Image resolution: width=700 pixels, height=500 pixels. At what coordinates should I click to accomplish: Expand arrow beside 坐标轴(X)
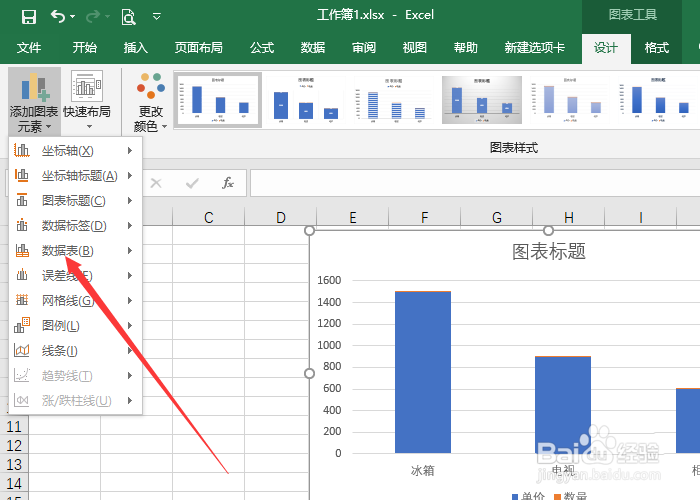coord(130,151)
